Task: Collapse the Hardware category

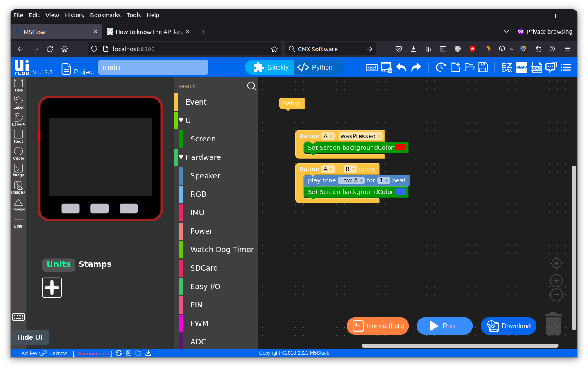Action: (x=181, y=157)
